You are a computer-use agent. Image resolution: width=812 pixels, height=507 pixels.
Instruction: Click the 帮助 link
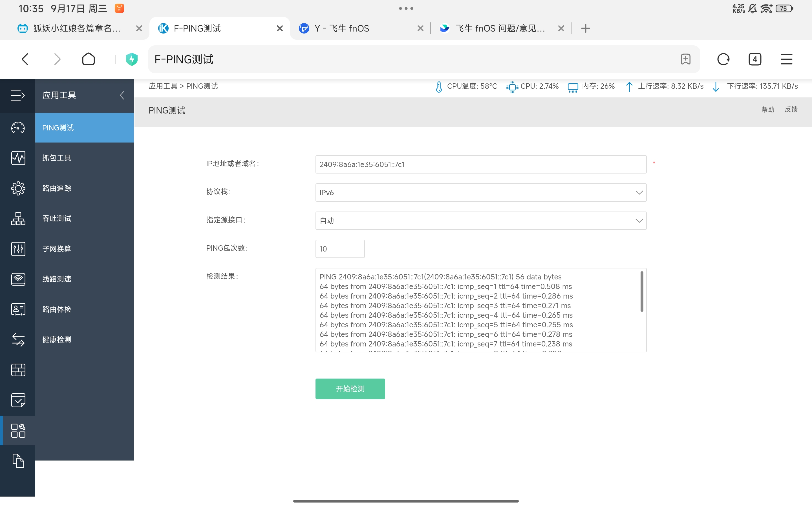pyautogui.click(x=767, y=110)
